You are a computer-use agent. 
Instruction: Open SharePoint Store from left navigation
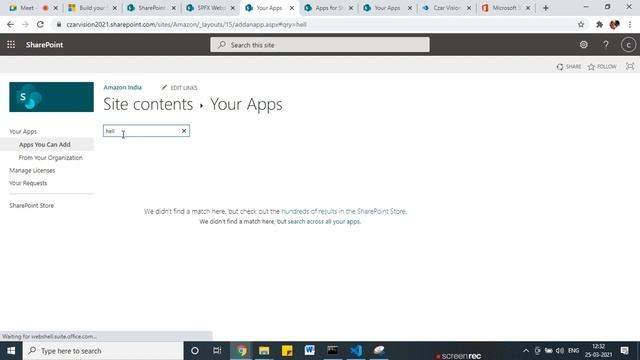[31, 205]
